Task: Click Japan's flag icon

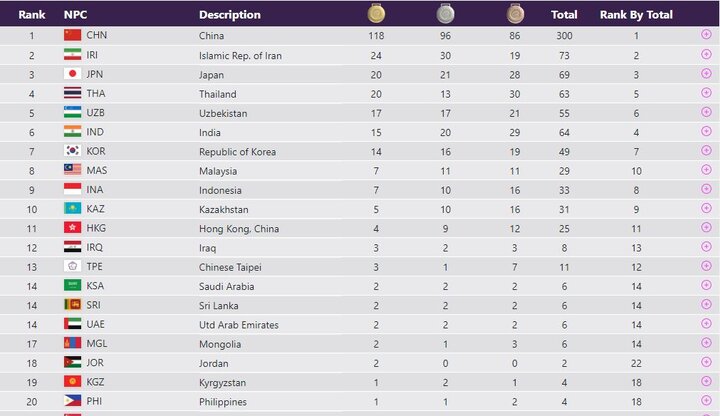Action: (x=72, y=74)
